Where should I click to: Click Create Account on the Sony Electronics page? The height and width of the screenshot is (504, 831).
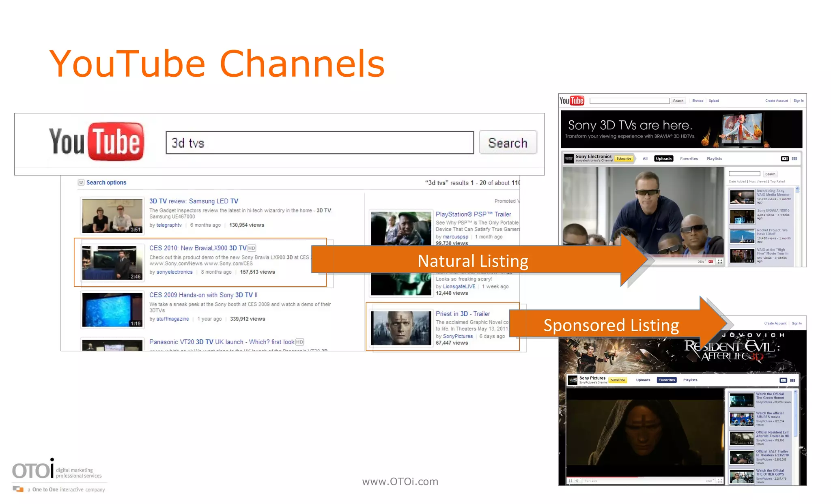pyautogui.click(x=777, y=101)
